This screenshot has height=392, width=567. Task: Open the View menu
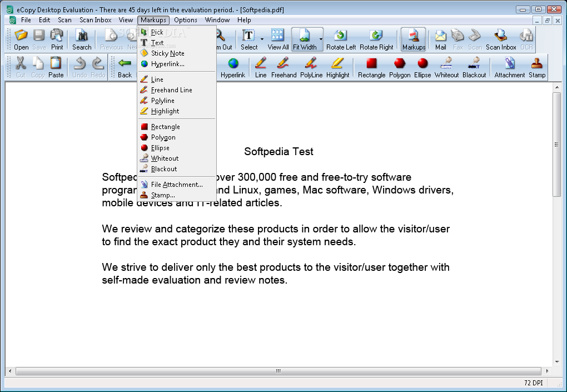[x=126, y=20]
